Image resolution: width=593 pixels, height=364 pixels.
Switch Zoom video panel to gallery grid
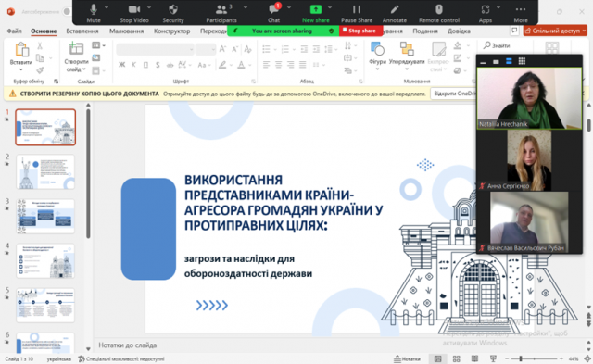pyautogui.click(x=522, y=61)
